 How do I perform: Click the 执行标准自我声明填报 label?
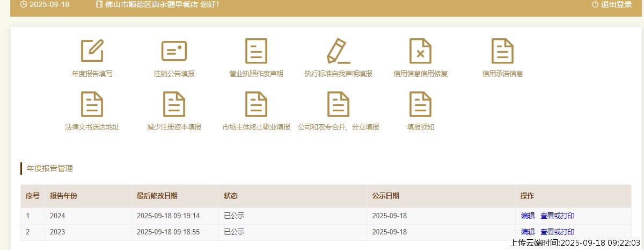point(338,74)
